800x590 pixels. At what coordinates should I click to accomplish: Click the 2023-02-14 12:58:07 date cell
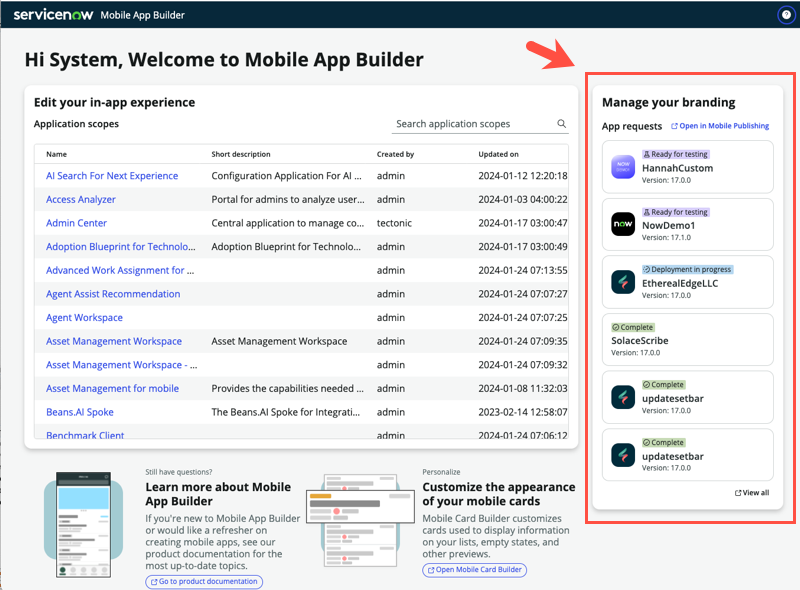[x=522, y=412]
